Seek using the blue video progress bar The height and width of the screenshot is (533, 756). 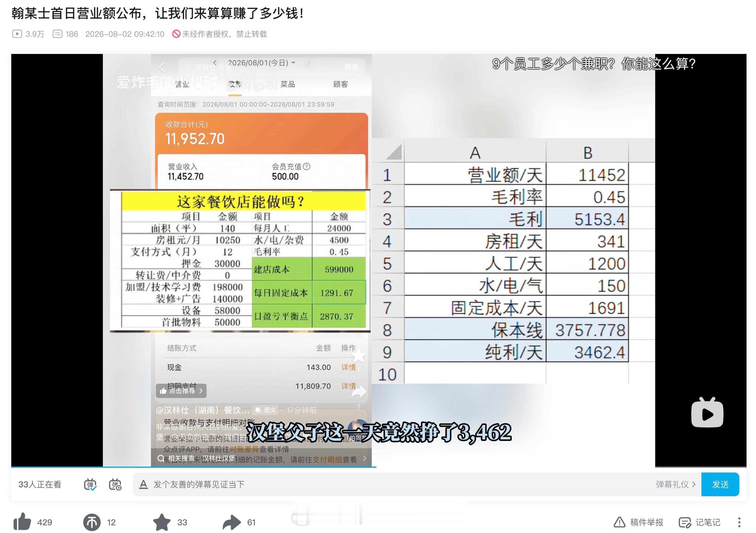point(379,467)
